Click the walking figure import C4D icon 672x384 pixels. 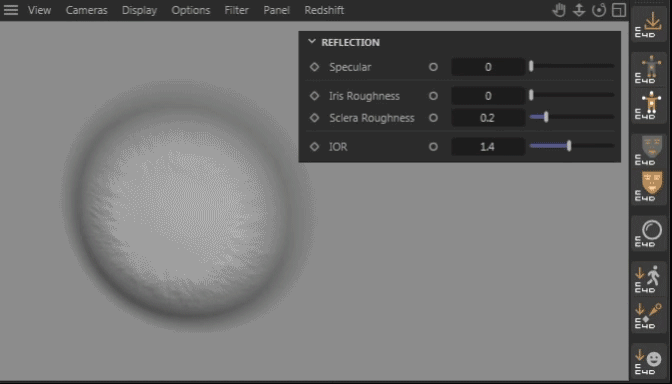[x=650, y=279]
